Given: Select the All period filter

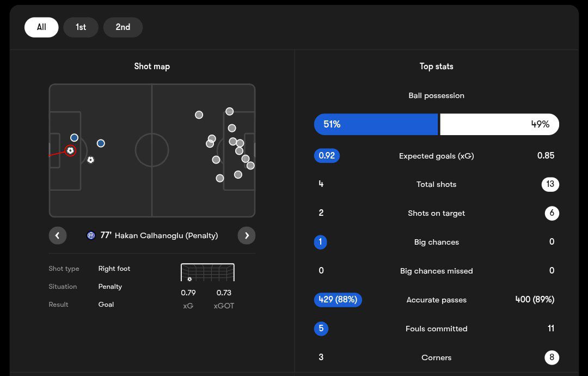Looking at the screenshot, I should [x=41, y=27].
